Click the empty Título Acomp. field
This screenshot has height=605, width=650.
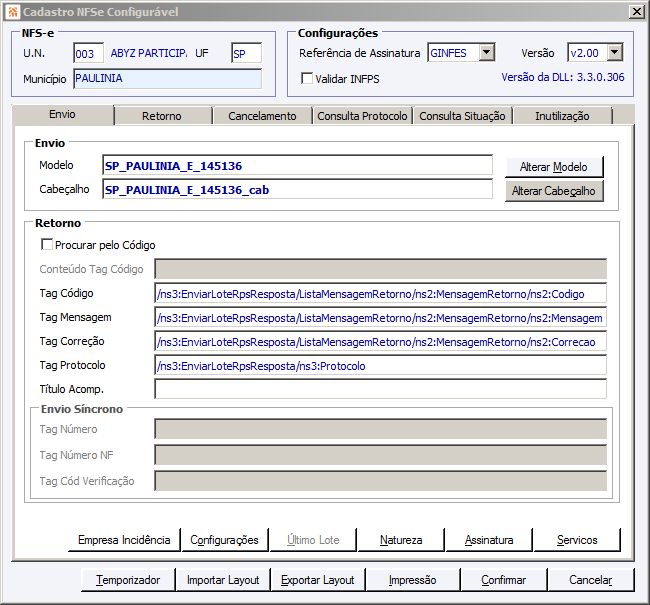[x=381, y=389]
